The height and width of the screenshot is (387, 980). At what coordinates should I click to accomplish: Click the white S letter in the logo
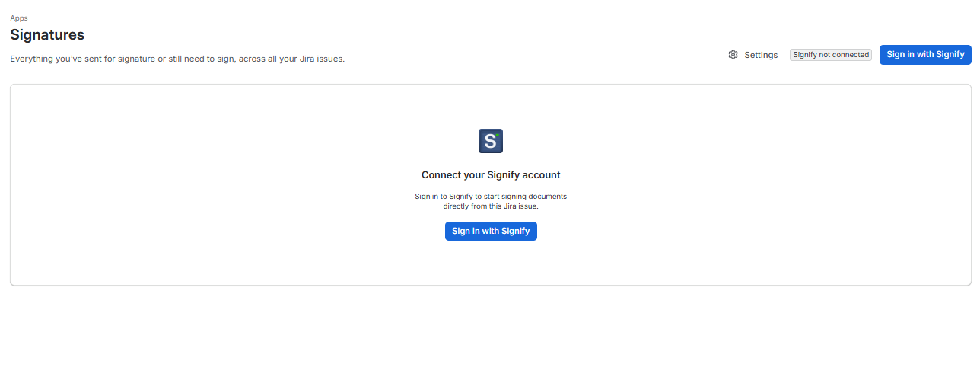[490, 142]
